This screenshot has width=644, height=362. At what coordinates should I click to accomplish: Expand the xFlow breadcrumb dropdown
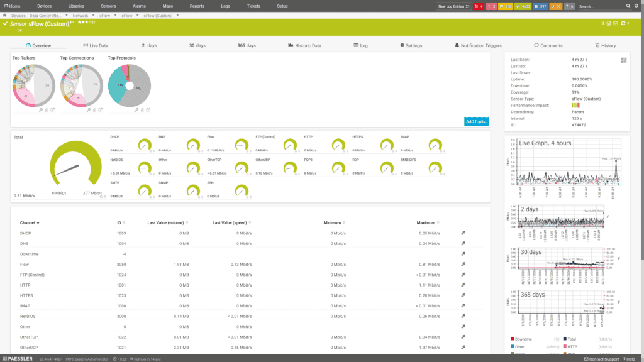tap(115, 16)
